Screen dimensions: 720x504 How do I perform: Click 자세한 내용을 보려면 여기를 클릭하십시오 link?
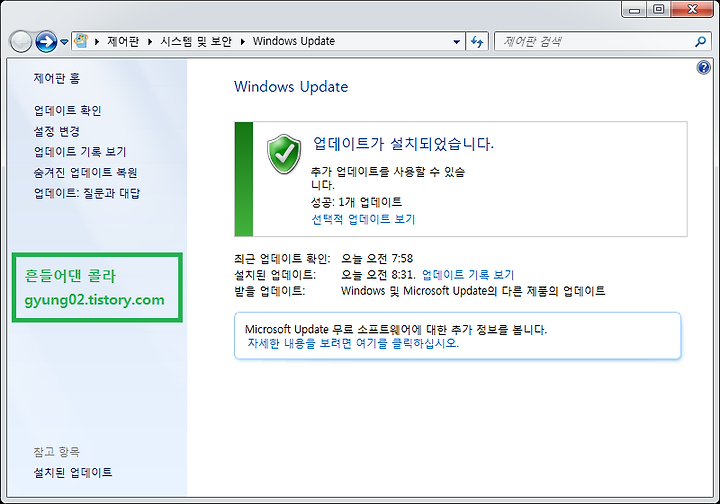[x=353, y=343]
